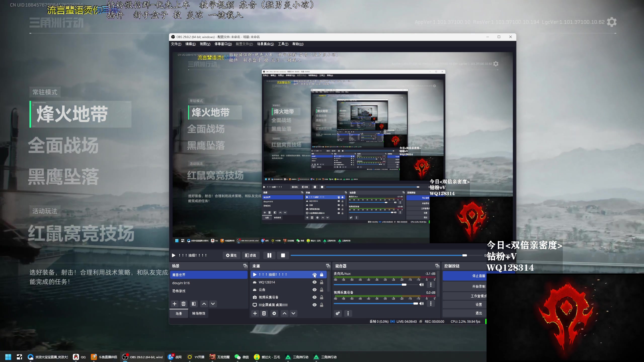Open scene filters icon in Scenes panel
The image size is (644, 362).
click(x=194, y=304)
